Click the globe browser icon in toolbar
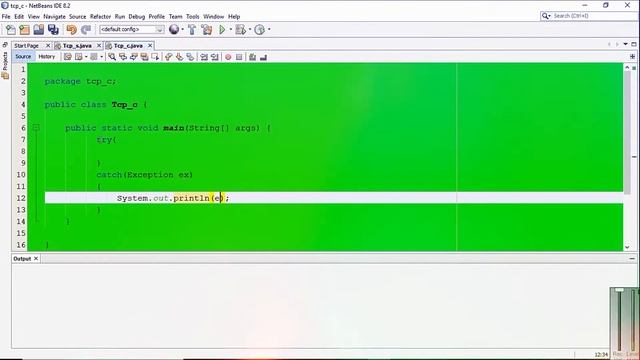The width and height of the screenshot is (640, 360). [x=174, y=29]
